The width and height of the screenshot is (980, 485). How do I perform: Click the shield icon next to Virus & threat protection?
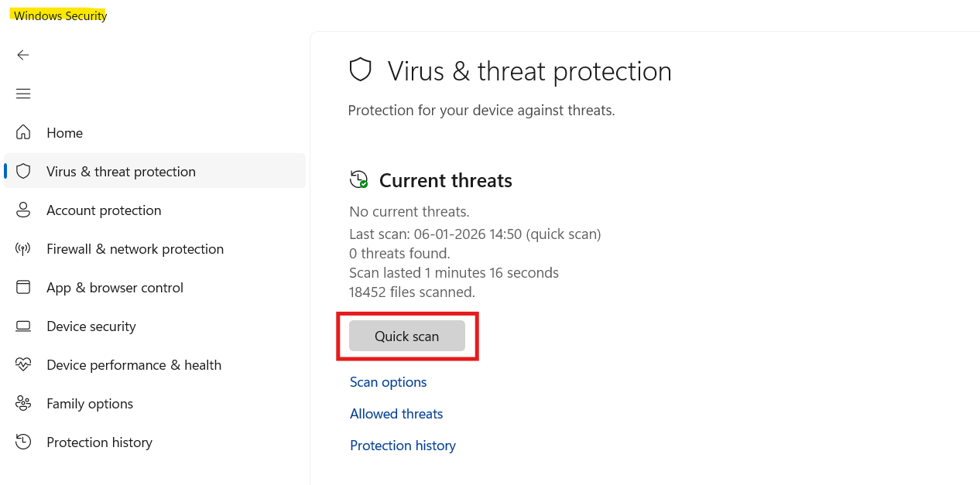click(x=23, y=171)
